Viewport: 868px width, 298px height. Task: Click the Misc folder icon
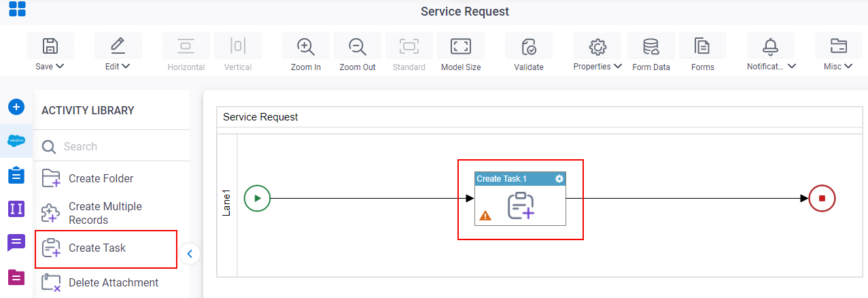[x=838, y=46]
